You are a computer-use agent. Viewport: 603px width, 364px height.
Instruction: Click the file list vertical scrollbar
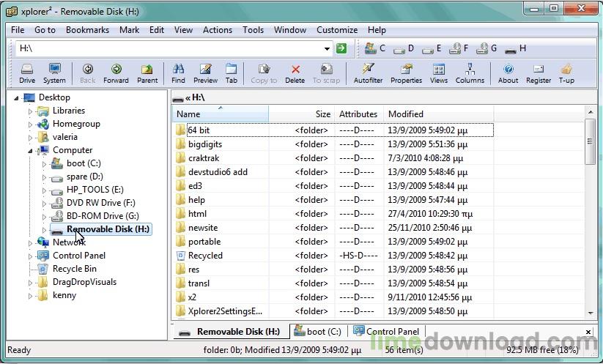click(591, 220)
